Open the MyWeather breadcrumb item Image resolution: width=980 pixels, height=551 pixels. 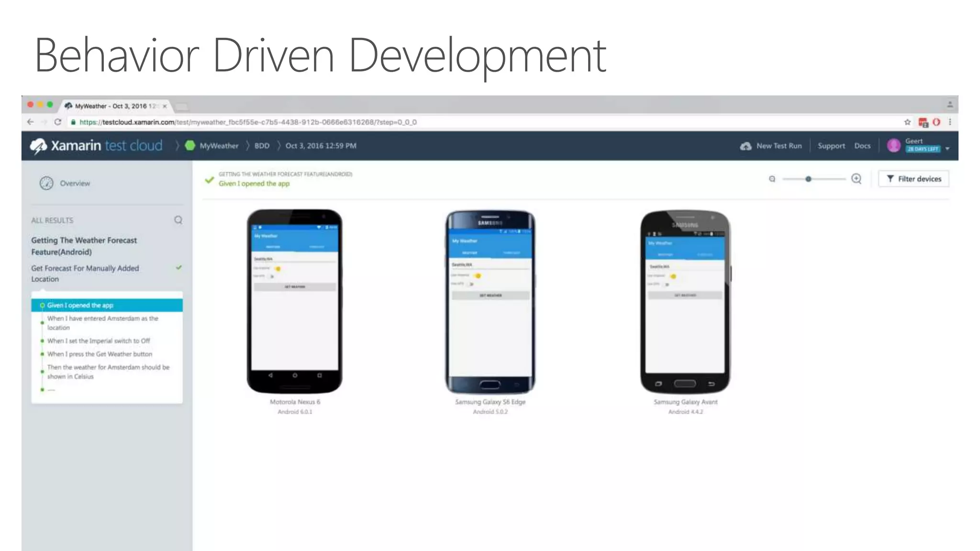218,146
